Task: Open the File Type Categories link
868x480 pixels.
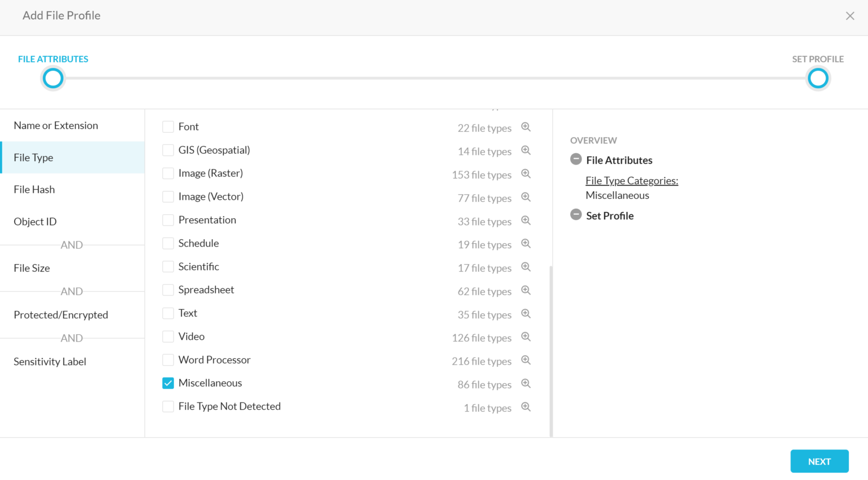Action: point(631,180)
